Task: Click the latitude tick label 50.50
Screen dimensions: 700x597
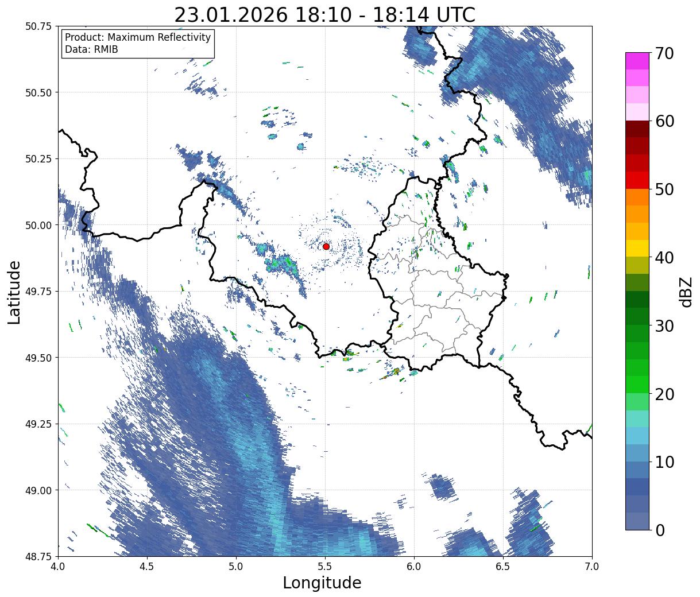Action: pos(38,92)
